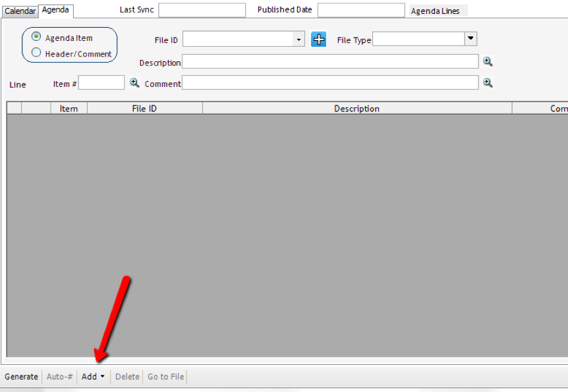This screenshot has height=392, width=568.
Task: Click the Description column header
Action: (356, 108)
